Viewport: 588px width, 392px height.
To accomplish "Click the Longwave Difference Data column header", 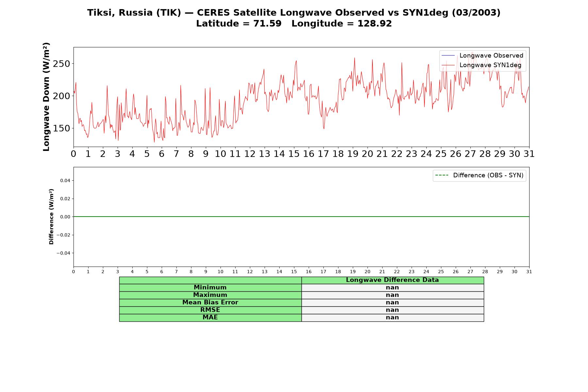I will tap(392, 280).
